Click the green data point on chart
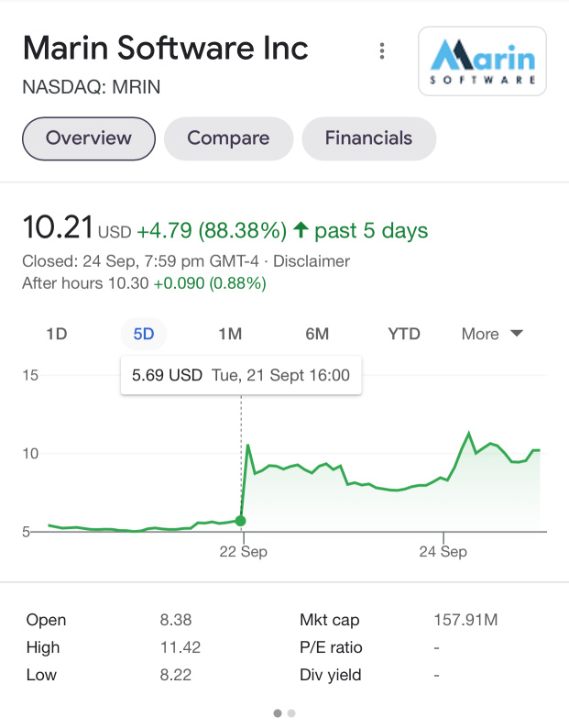 click(240, 521)
